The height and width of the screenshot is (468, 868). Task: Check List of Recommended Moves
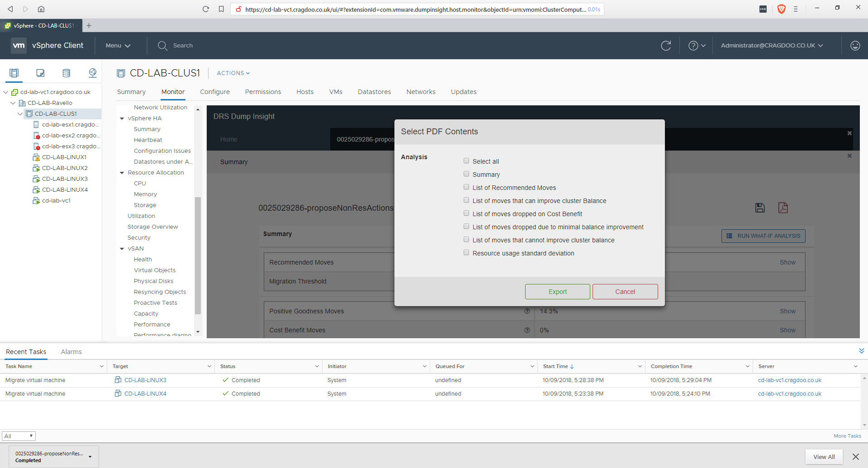[x=466, y=187]
